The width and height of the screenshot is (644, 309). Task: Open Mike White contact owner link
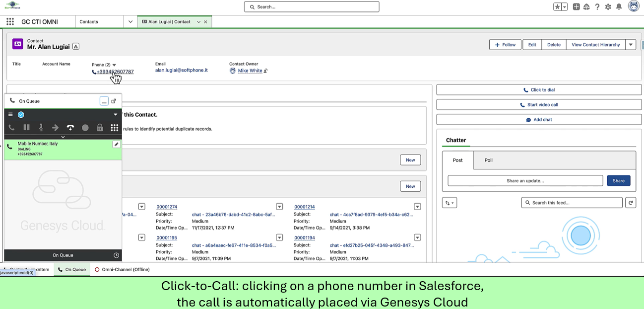coord(250,71)
